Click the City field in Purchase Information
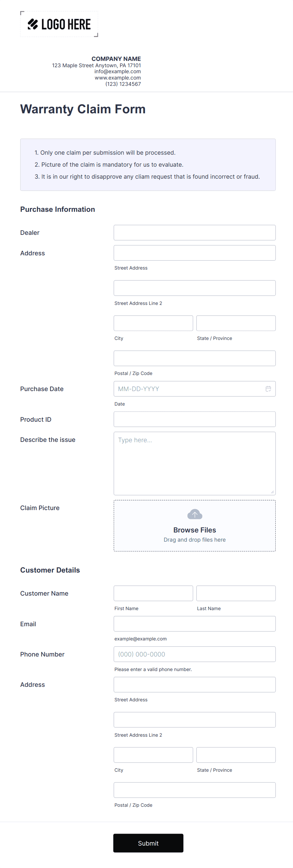This screenshot has width=293, height=868. click(x=153, y=323)
